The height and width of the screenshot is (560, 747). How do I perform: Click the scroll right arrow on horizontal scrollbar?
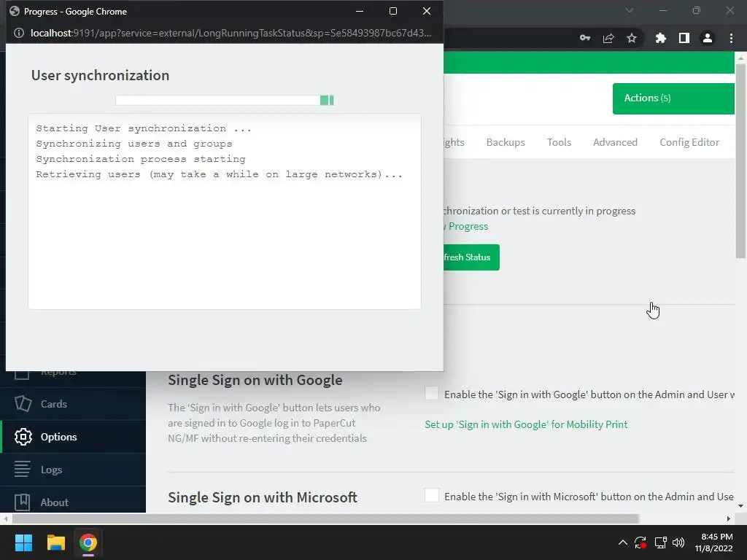coord(728,518)
